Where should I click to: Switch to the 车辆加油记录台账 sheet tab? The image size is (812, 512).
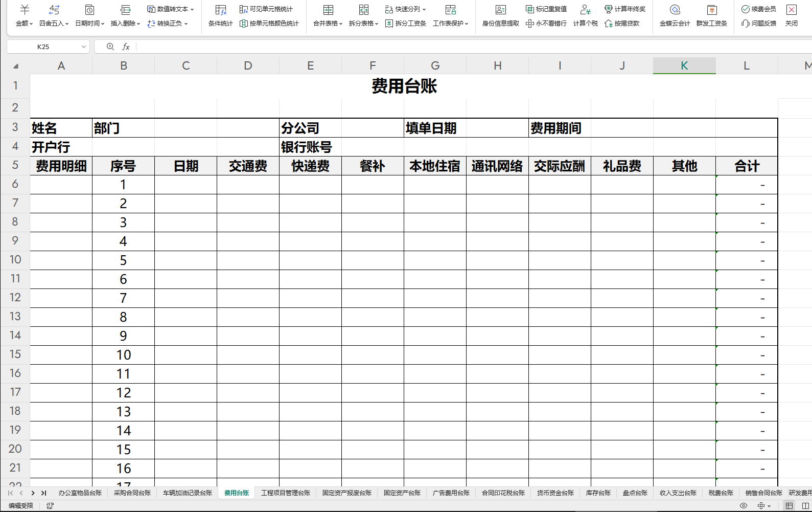coord(188,493)
